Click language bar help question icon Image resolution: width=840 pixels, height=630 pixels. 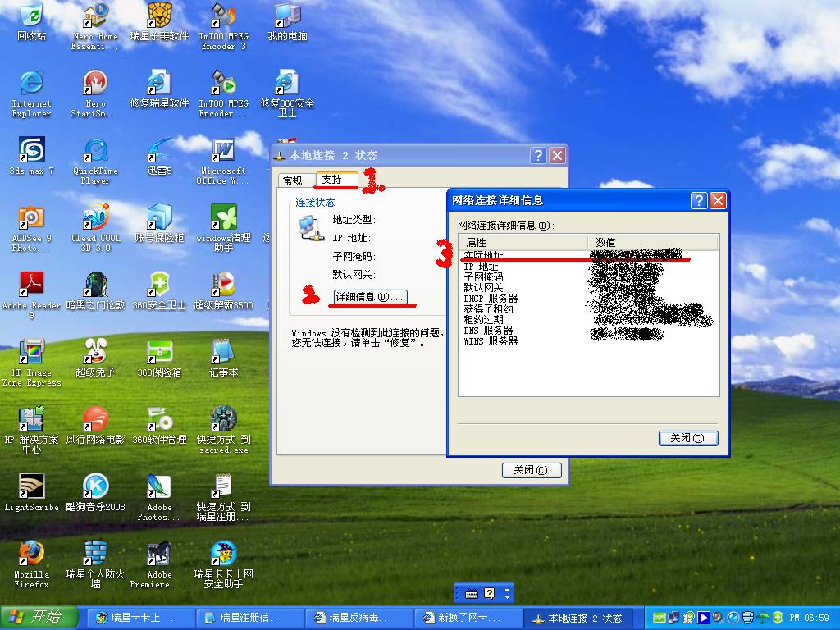[x=490, y=593]
